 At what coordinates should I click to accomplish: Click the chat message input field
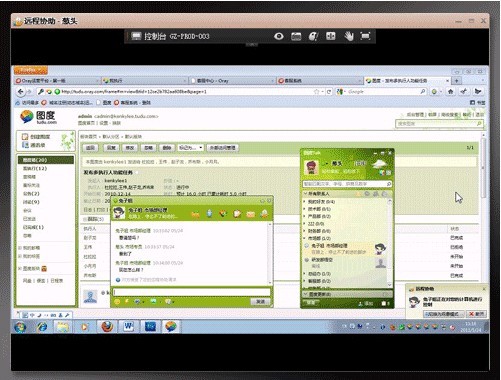192,292
